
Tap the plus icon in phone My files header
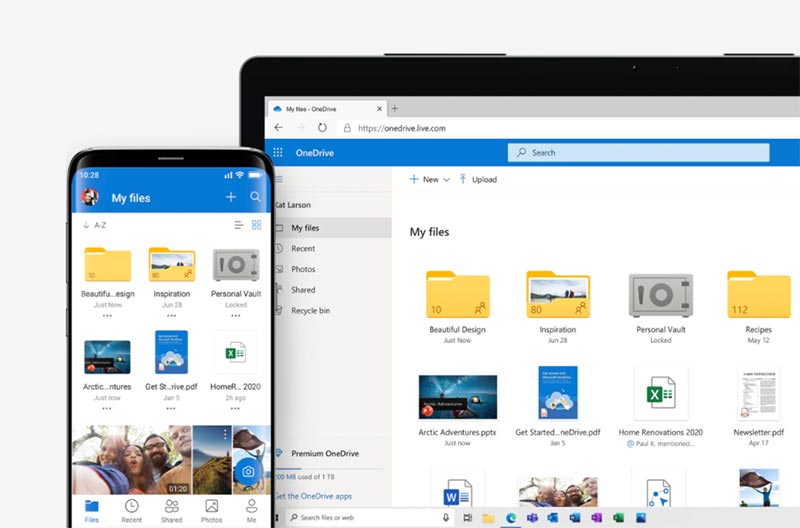pyautogui.click(x=231, y=197)
